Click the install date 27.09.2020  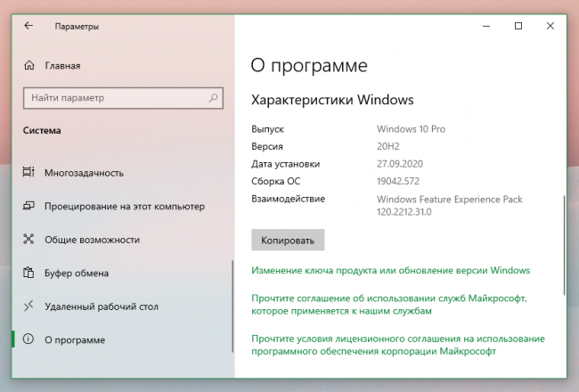click(400, 164)
